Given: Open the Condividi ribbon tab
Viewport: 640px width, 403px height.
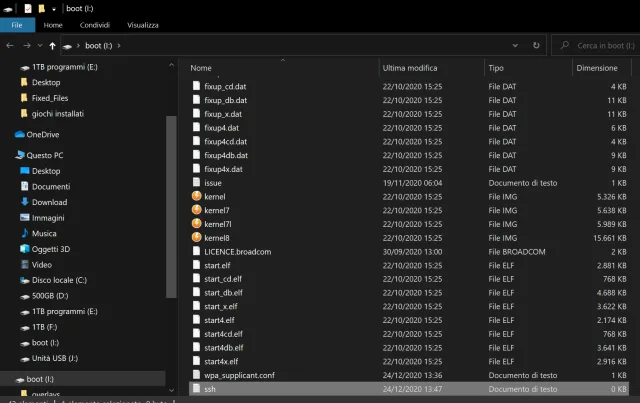Looking at the screenshot, I should [x=95, y=25].
